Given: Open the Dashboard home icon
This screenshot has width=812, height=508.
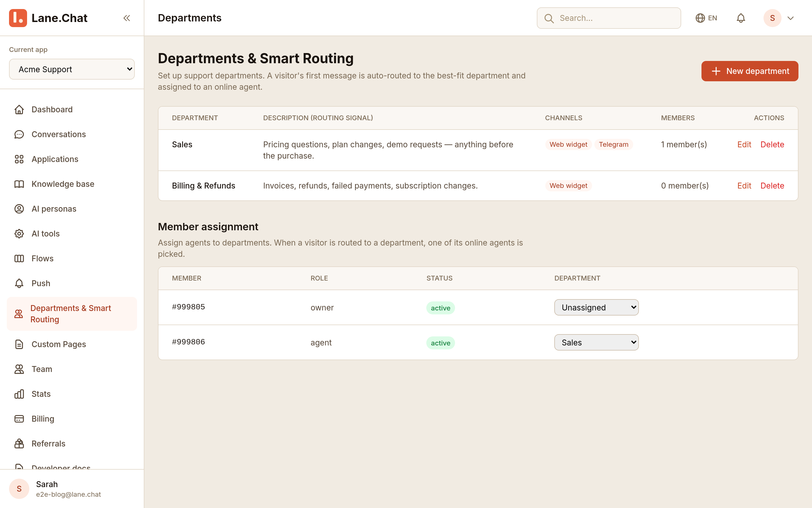Looking at the screenshot, I should pos(19,110).
